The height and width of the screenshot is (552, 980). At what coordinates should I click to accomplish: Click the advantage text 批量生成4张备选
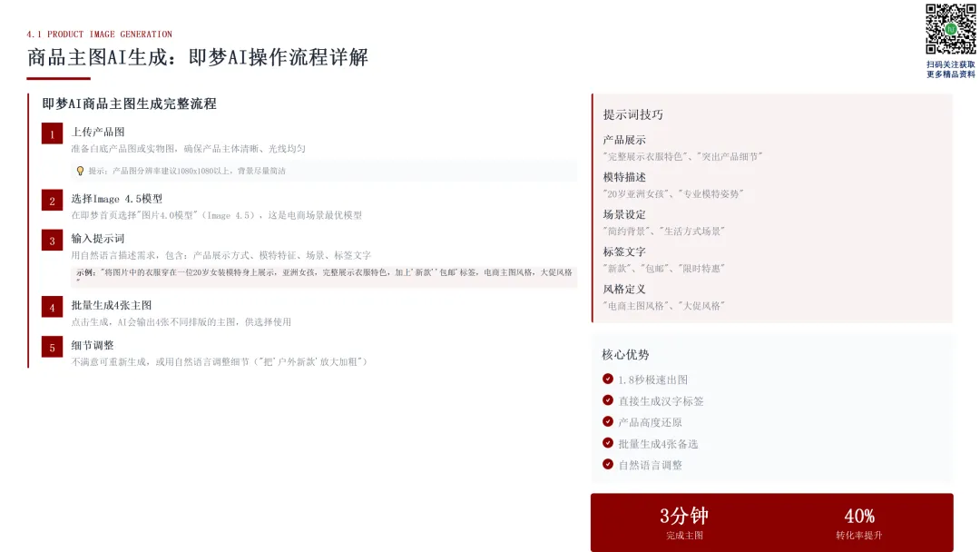658,444
